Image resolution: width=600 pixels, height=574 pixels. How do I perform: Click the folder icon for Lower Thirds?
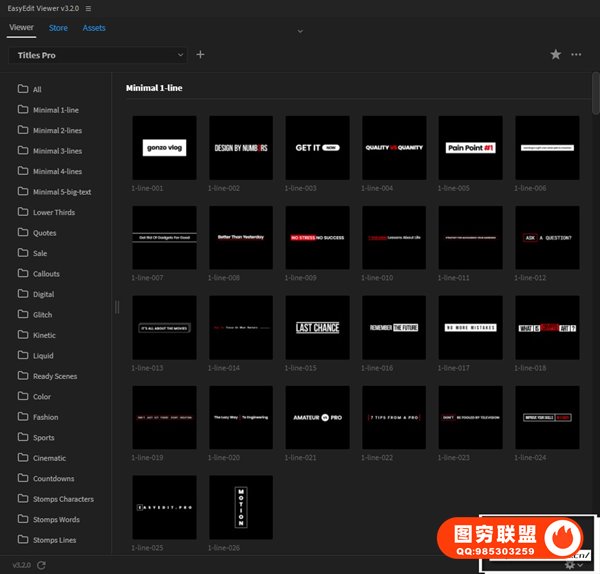tap(22, 213)
